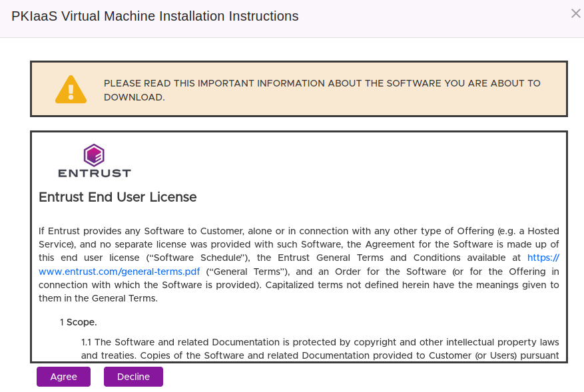584x392 pixels.
Task: Click the Entrust End User License heading
Action: tap(118, 197)
